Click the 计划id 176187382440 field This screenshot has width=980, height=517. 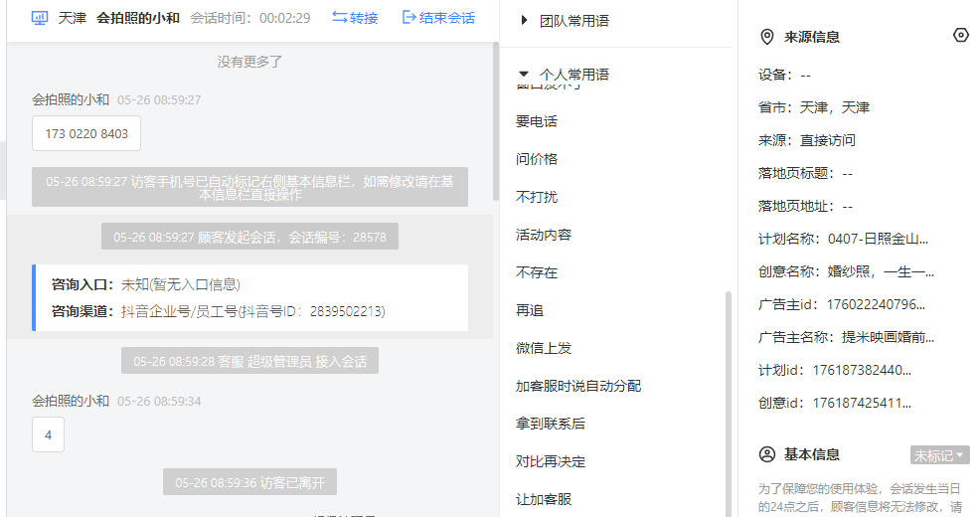(x=834, y=370)
